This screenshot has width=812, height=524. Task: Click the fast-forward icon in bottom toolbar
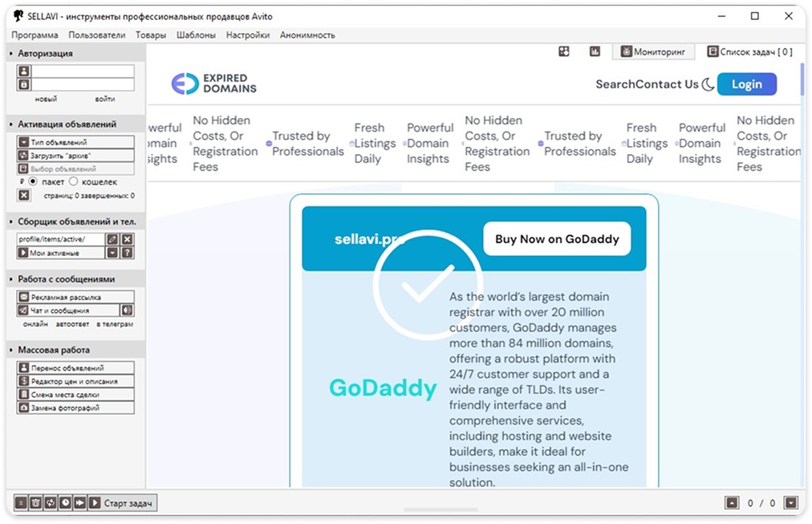79,503
